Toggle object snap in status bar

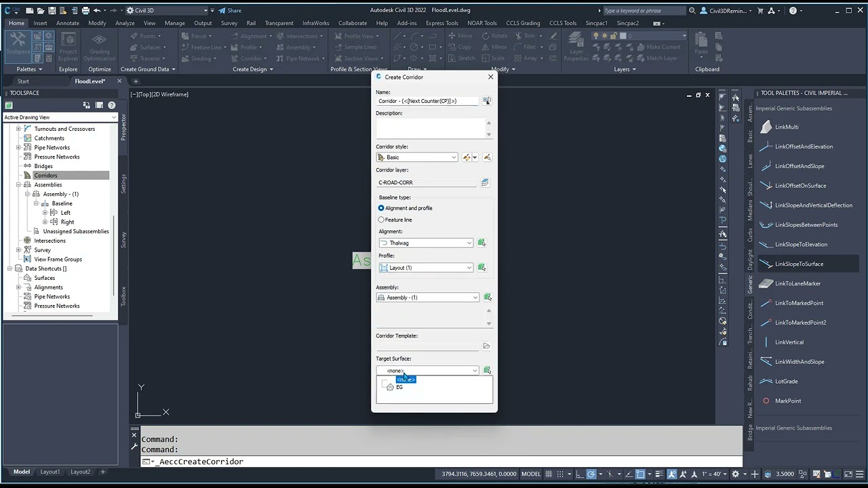[640, 474]
